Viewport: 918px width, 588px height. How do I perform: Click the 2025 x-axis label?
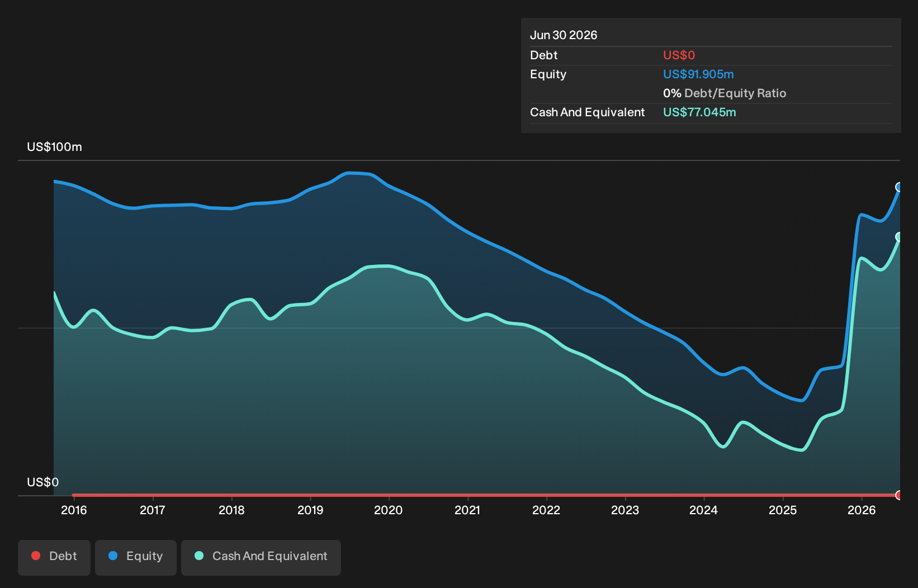(783, 510)
